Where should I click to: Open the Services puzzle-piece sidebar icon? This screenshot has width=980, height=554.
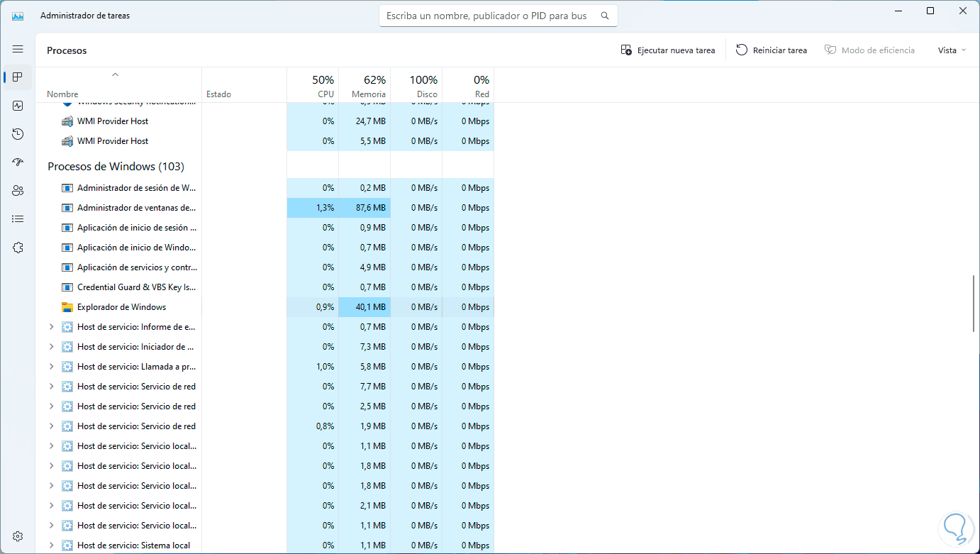pyautogui.click(x=18, y=248)
